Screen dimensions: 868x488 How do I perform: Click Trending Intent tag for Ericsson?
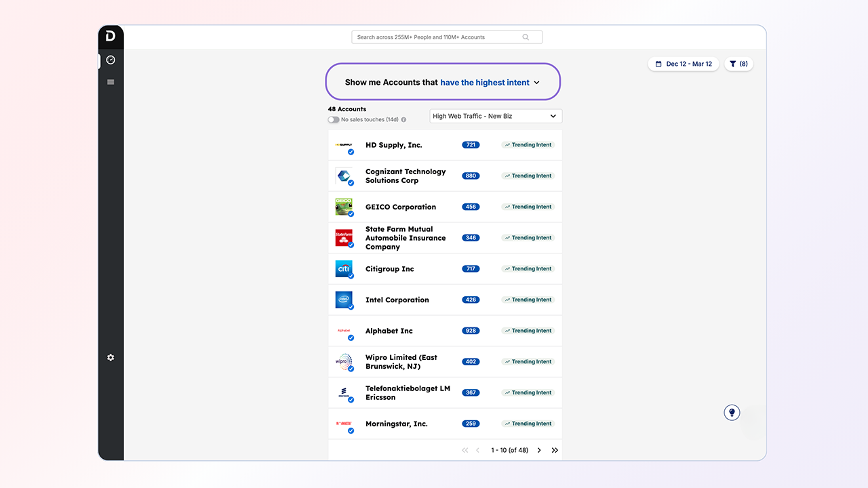[x=528, y=392]
